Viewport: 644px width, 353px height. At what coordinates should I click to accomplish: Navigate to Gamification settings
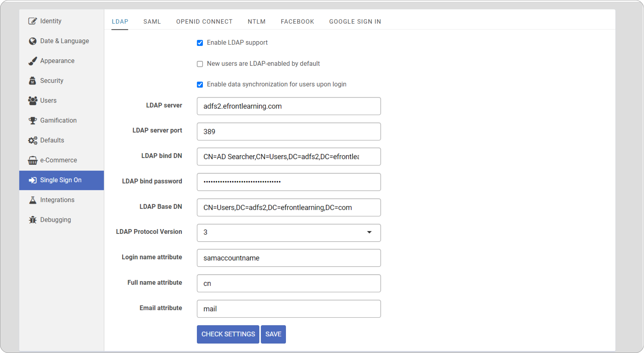click(62, 121)
